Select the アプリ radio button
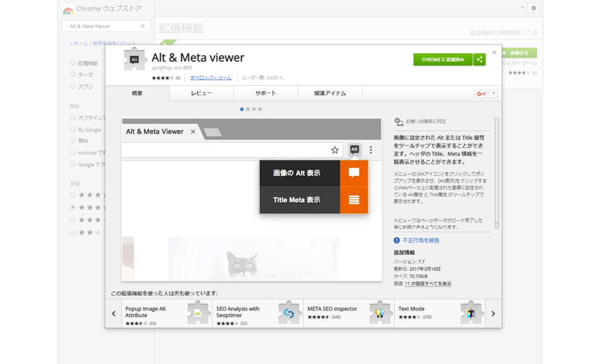Viewport: 607px width, 364px height. click(x=73, y=86)
